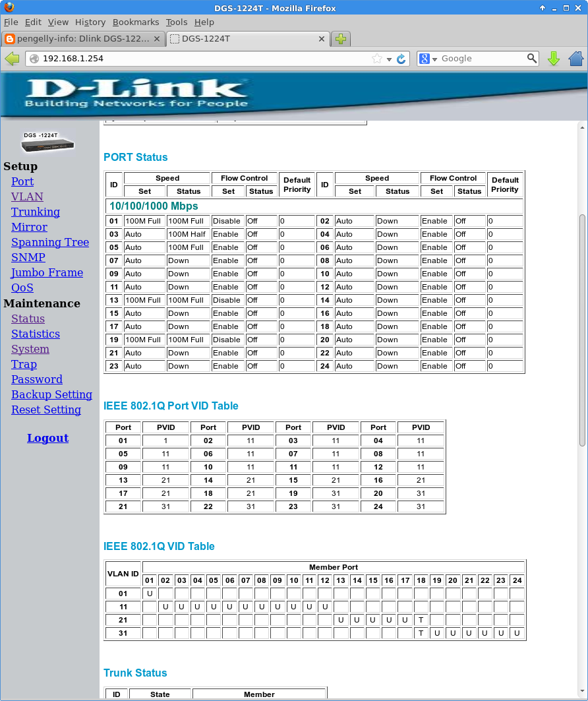Click the Firefox icon in title bar
Screen dimensions: 588x701
9,8
